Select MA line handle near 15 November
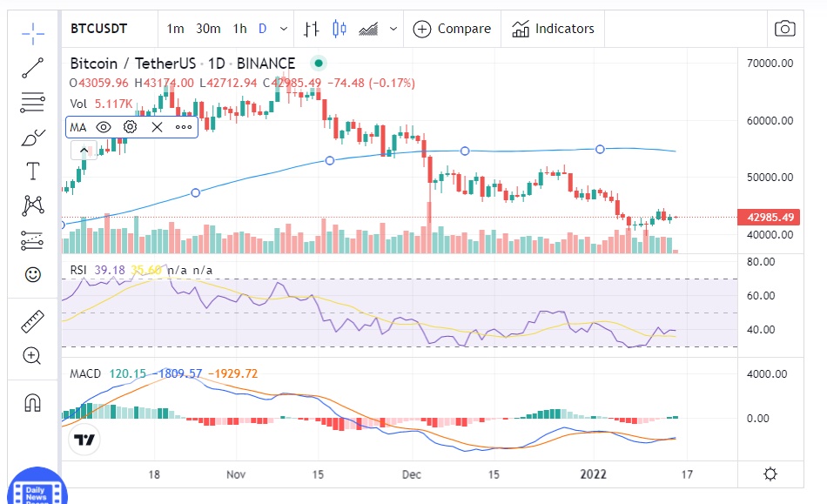This screenshot has height=504, width=827. (330, 160)
